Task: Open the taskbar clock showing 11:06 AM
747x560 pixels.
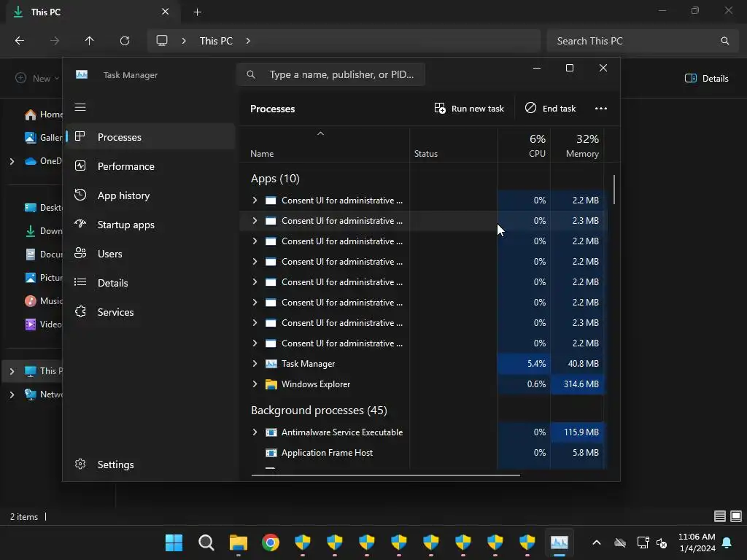Action: pyautogui.click(x=697, y=542)
